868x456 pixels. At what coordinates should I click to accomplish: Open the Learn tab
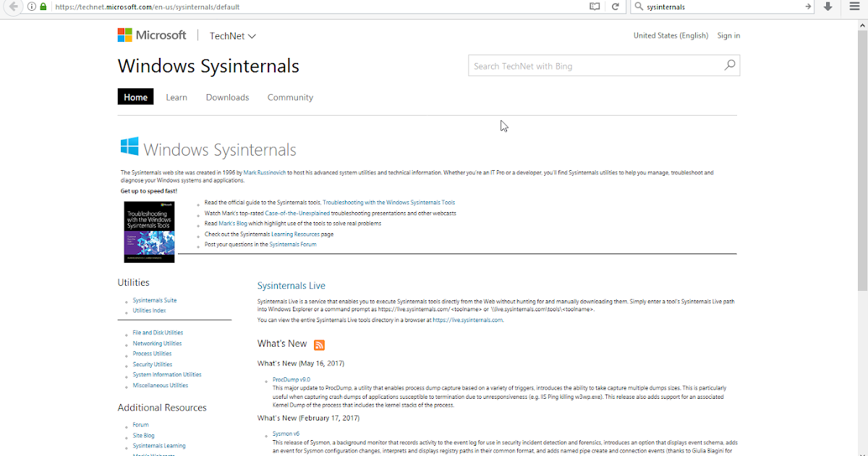(176, 97)
